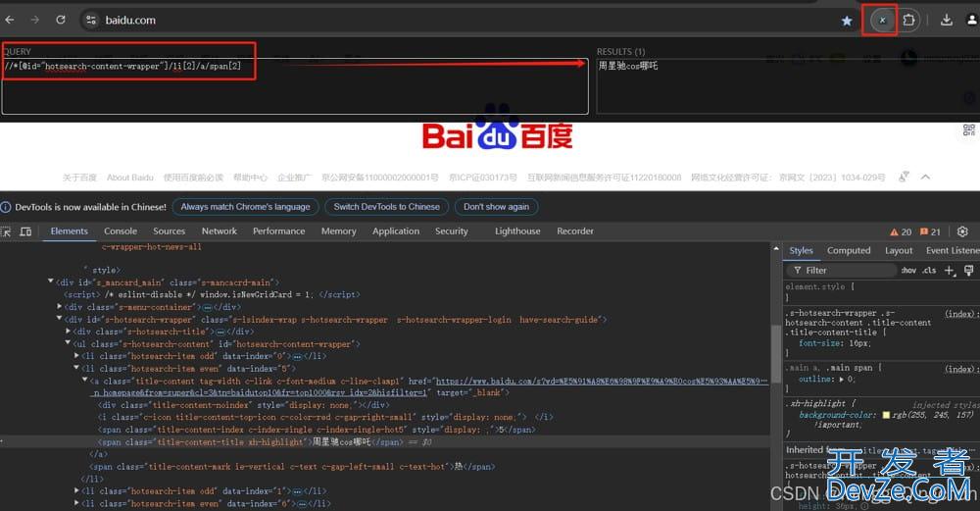Collapse the s_mancard_main div node
The image size is (980, 511).
click(x=51, y=282)
